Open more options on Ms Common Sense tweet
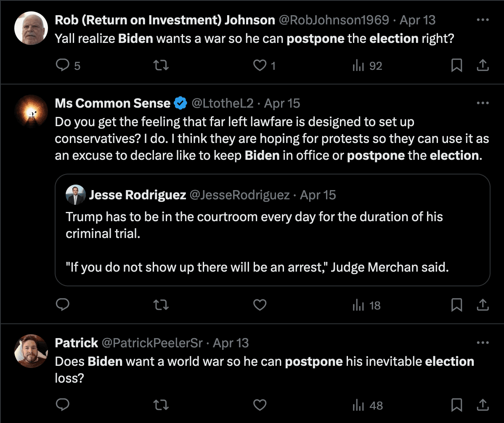 click(483, 103)
